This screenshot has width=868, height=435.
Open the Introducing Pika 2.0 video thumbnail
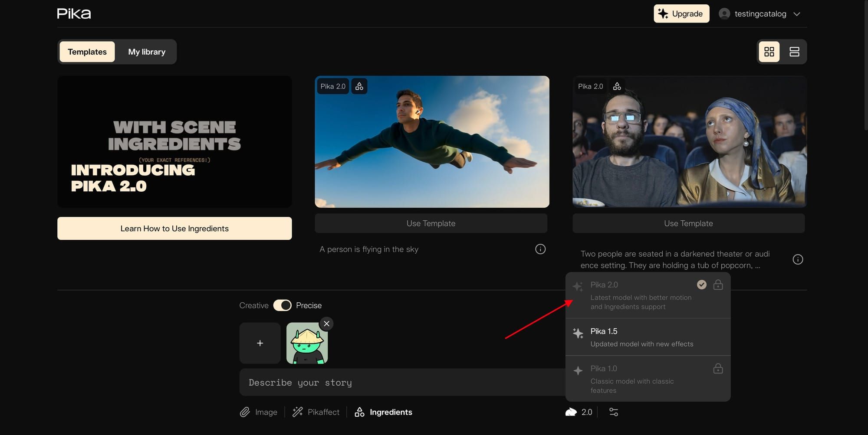pos(174,141)
